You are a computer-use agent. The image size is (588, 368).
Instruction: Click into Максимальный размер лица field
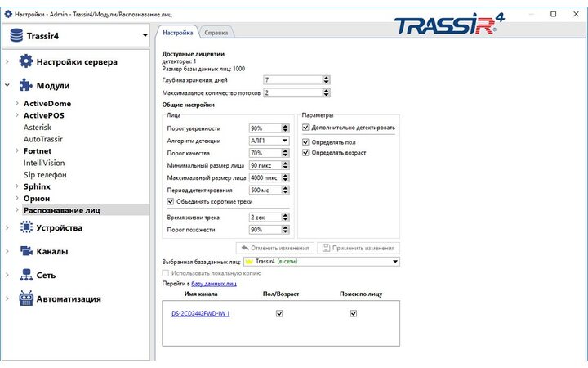[x=265, y=177]
